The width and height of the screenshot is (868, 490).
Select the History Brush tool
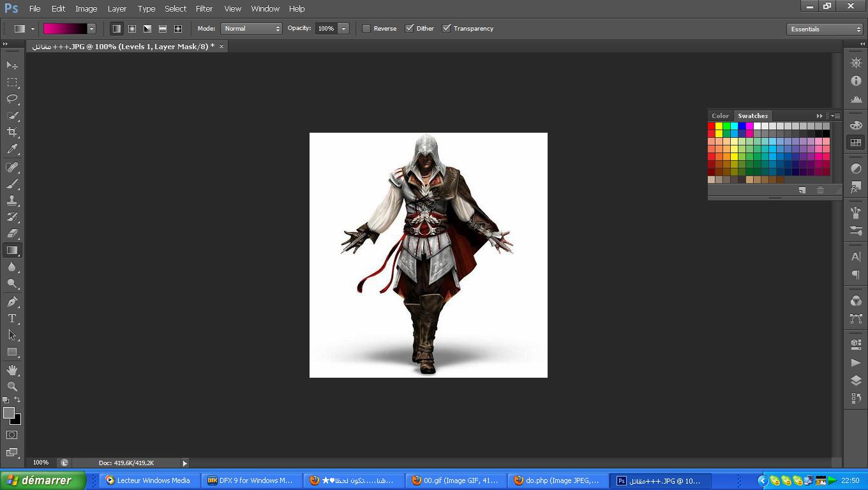pos(12,217)
